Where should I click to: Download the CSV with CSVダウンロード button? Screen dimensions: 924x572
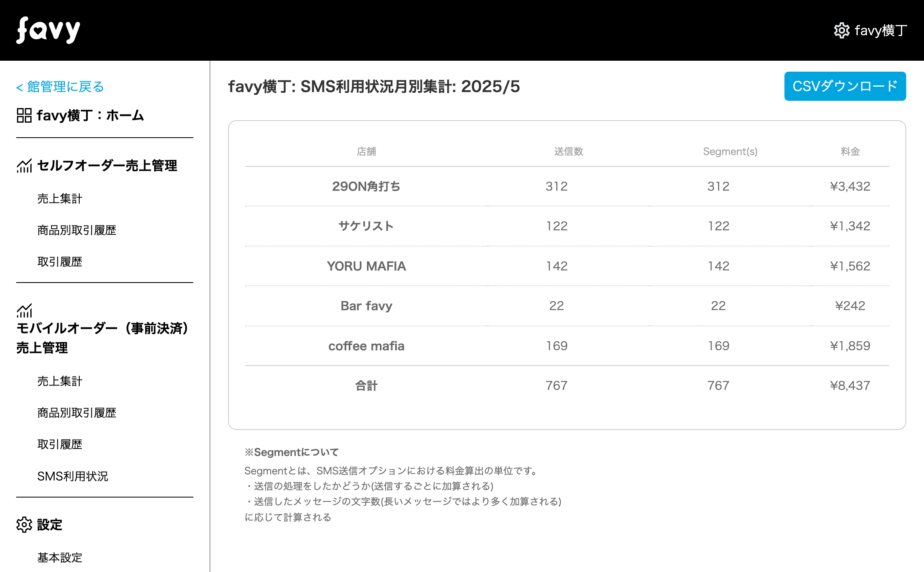pos(845,86)
